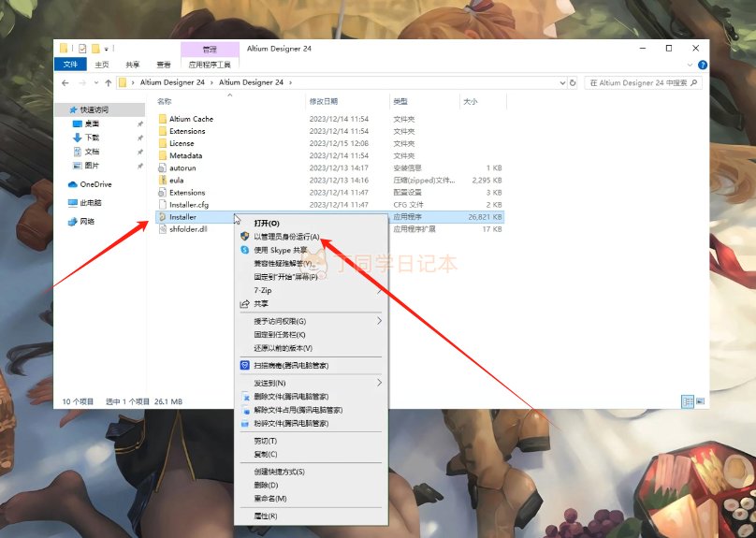The image size is (756, 538).
Task: Click the quick access Properties checkmark icon
Action: [x=82, y=49]
